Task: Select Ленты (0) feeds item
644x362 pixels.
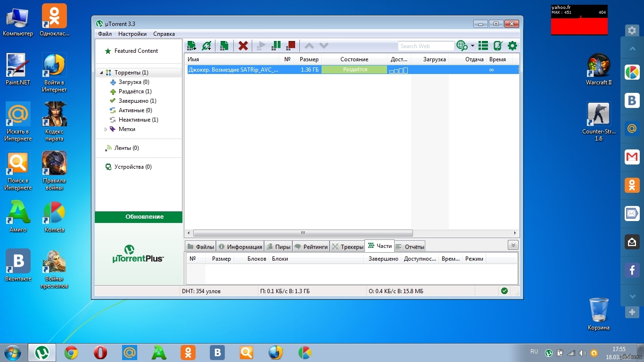Action: pos(127,148)
